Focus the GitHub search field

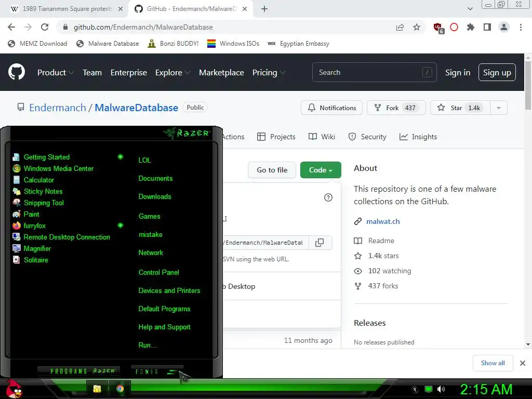[x=374, y=72]
